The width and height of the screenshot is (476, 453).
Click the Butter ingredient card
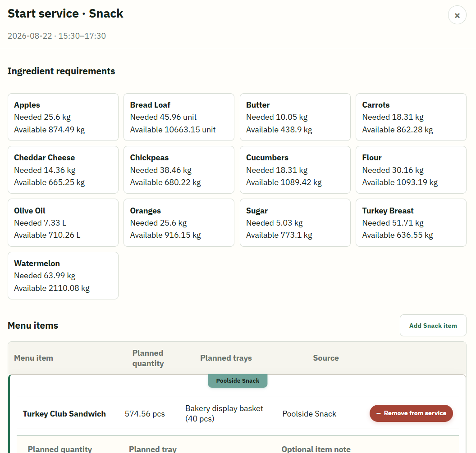coord(295,117)
